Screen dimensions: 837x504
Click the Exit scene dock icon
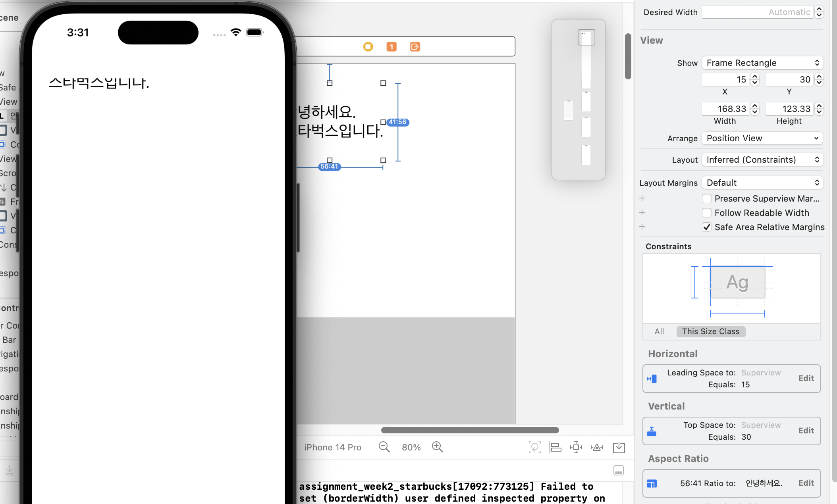coord(415,47)
